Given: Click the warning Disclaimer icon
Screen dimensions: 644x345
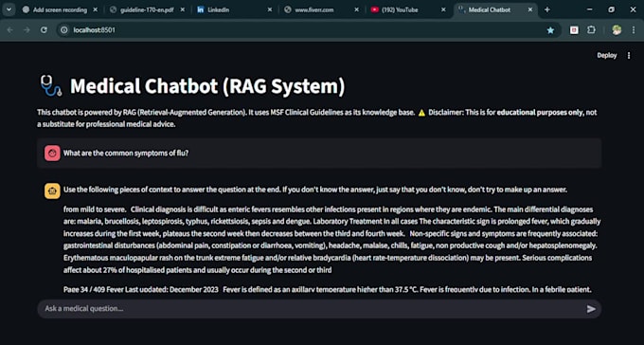Looking at the screenshot, I should pyautogui.click(x=421, y=113).
